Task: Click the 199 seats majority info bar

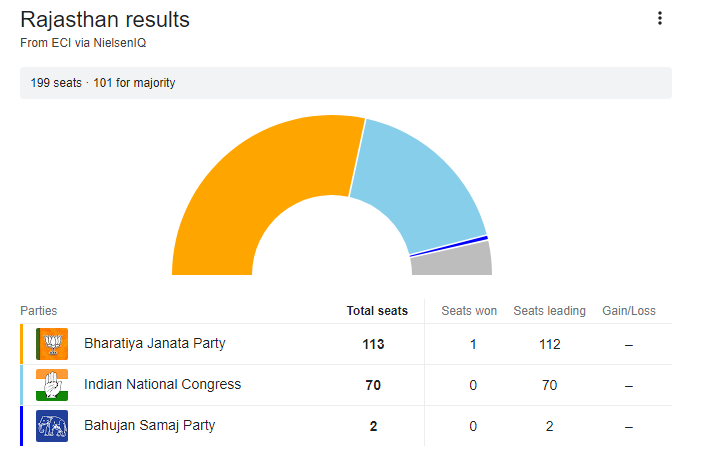Action: [345, 83]
